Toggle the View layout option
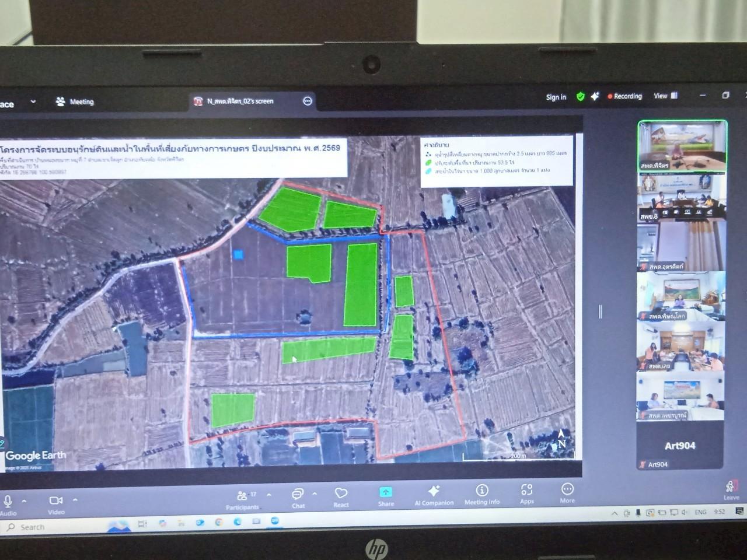This screenshot has width=747, height=560. [x=665, y=96]
